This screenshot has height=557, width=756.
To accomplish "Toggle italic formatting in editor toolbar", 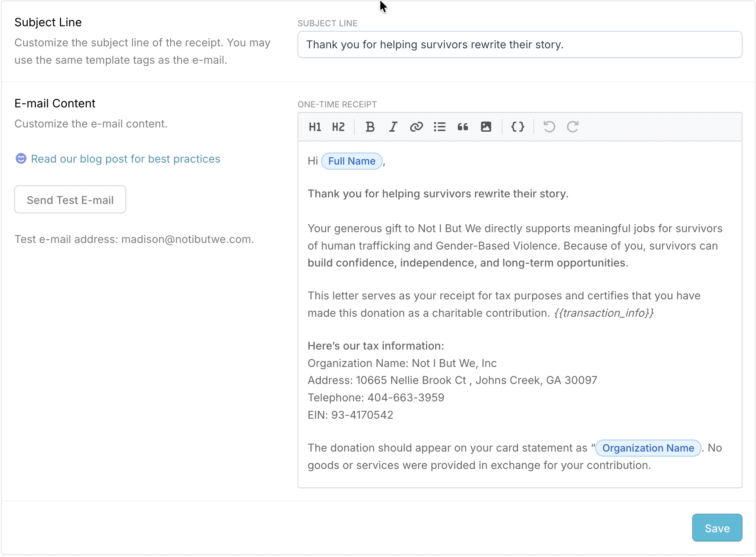I will pos(393,127).
